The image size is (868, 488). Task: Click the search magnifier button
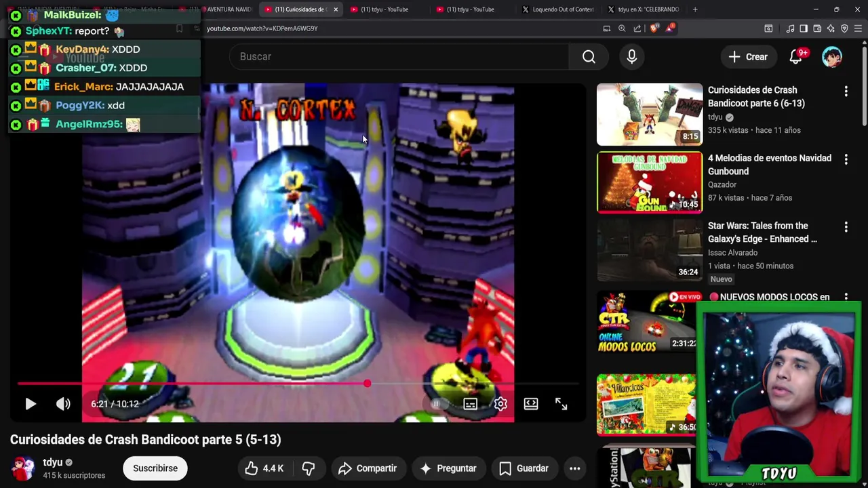click(x=589, y=57)
